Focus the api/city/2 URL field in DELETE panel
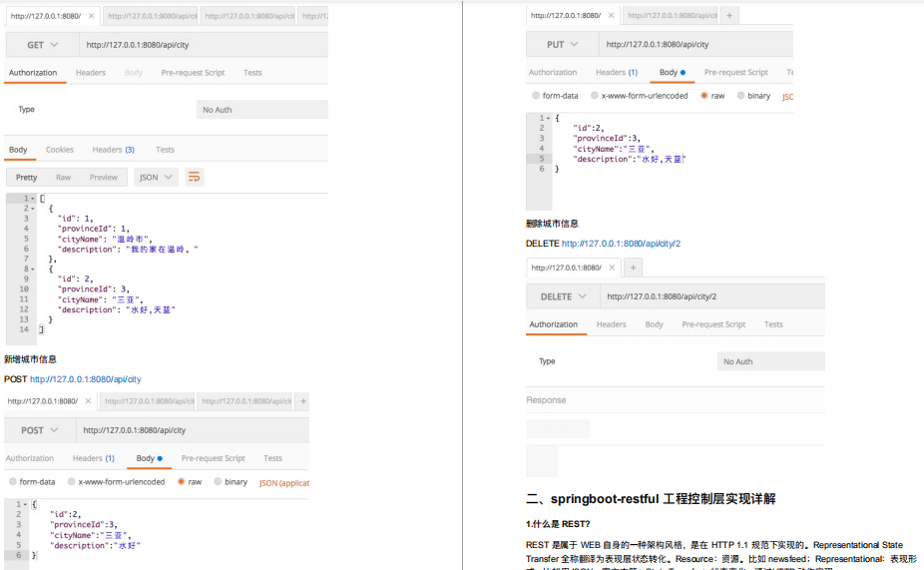Screen dimensions: 924x570 point(712,296)
